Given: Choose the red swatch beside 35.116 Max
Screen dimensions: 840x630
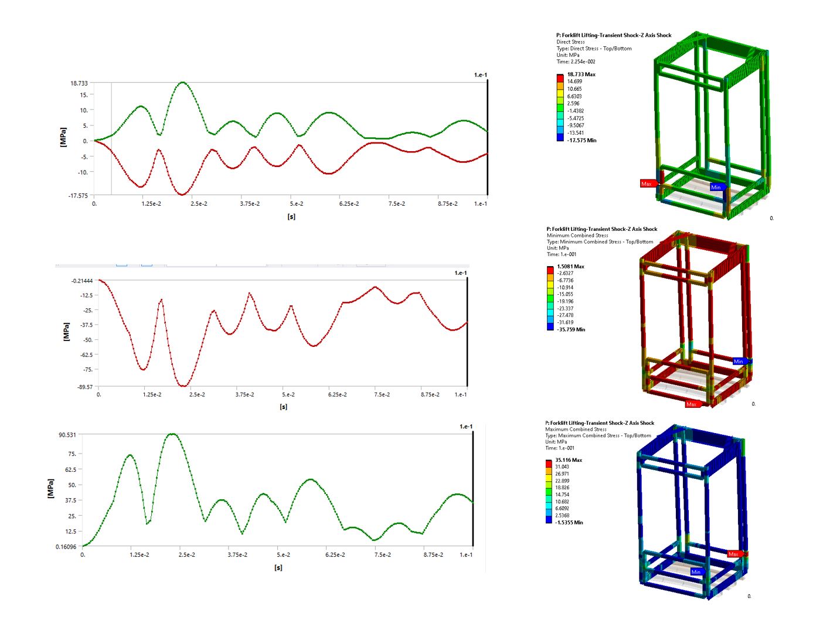Looking at the screenshot, I should tap(549, 463).
